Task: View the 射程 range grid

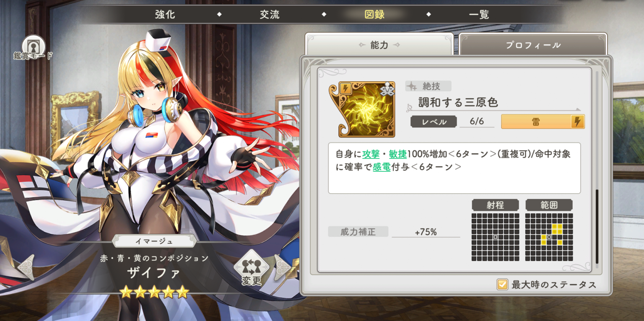Action: (x=495, y=237)
